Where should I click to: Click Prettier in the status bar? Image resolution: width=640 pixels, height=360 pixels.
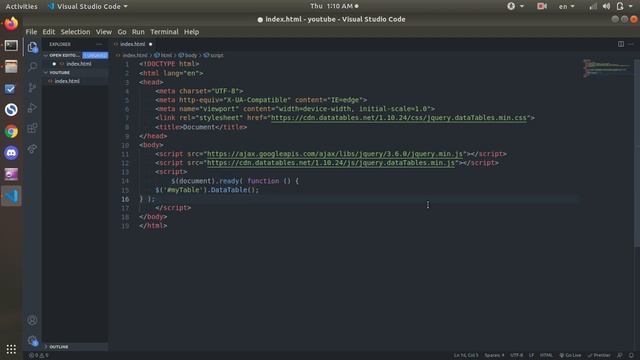pyautogui.click(x=599, y=356)
